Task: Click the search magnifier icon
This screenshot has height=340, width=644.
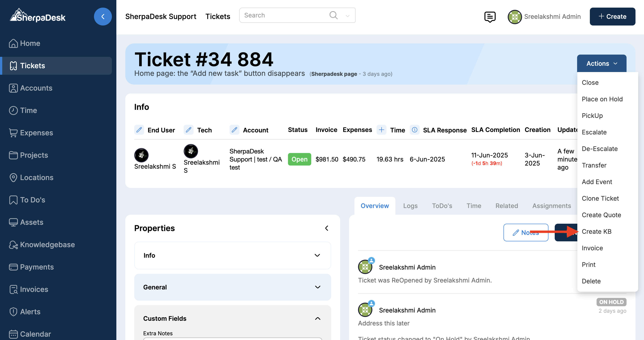Action: click(333, 15)
